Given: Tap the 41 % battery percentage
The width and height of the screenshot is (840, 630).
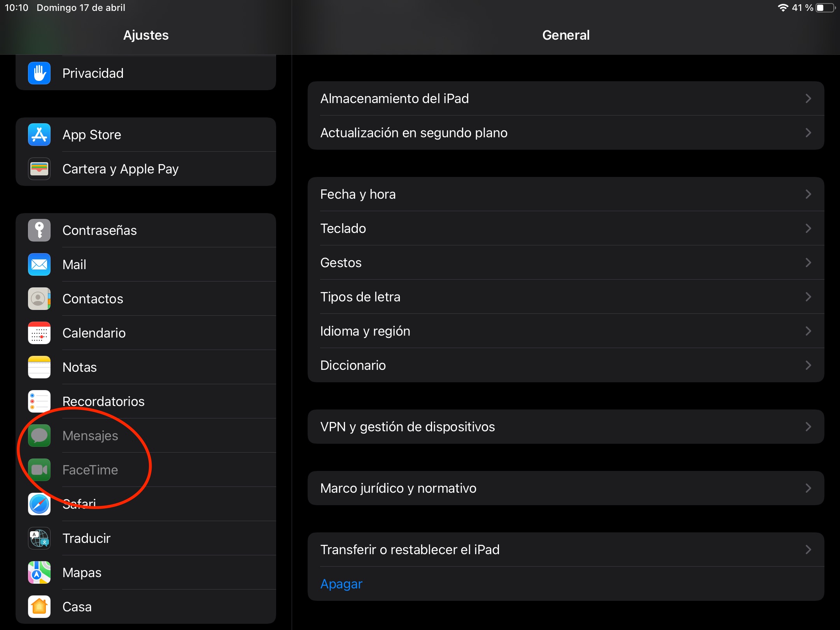Looking at the screenshot, I should coord(803,8).
